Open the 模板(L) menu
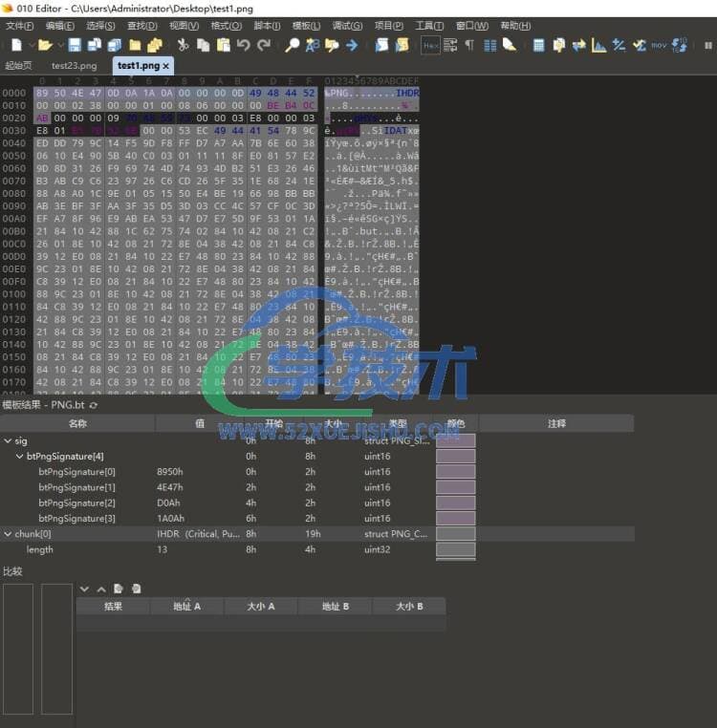The height and width of the screenshot is (728, 717). pos(306,26)
